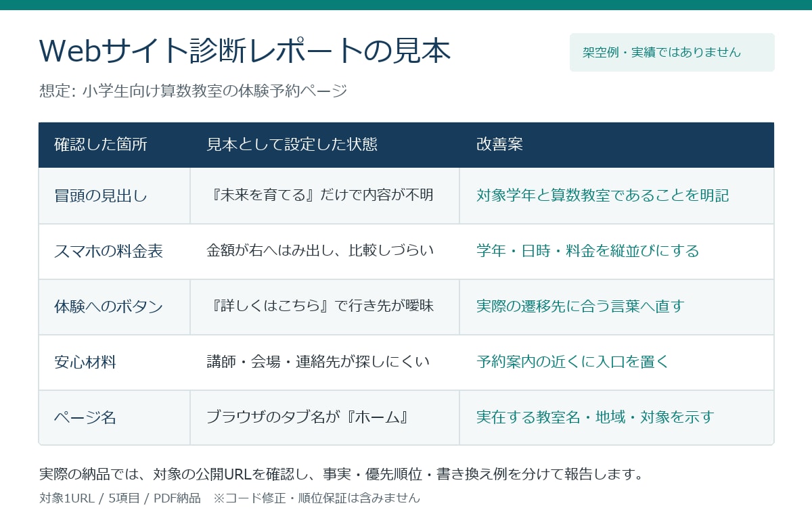812x514 pixels.
Task: Select the cell '冒頭の見出し'
Action: point(114,196)
